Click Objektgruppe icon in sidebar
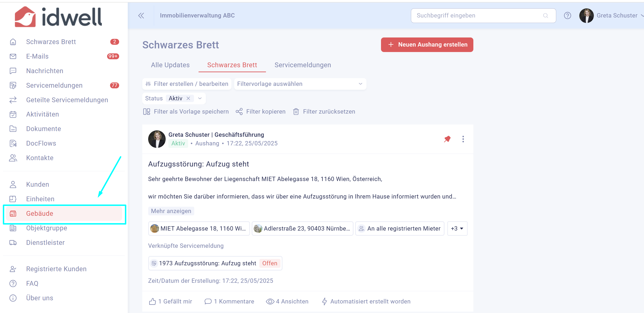644x313 pixels. point(13,228)
